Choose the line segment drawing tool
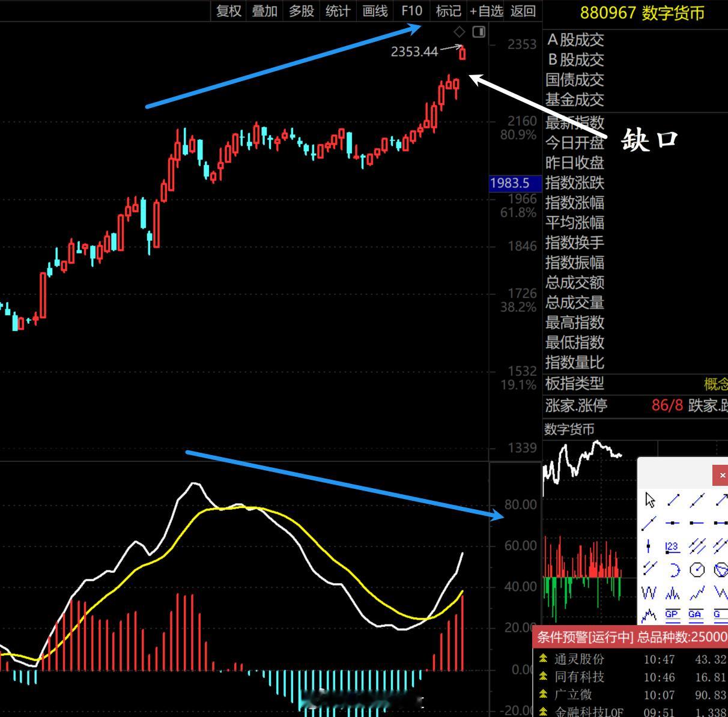The width and height of the screenshot is (728, 717). point(673,500)
